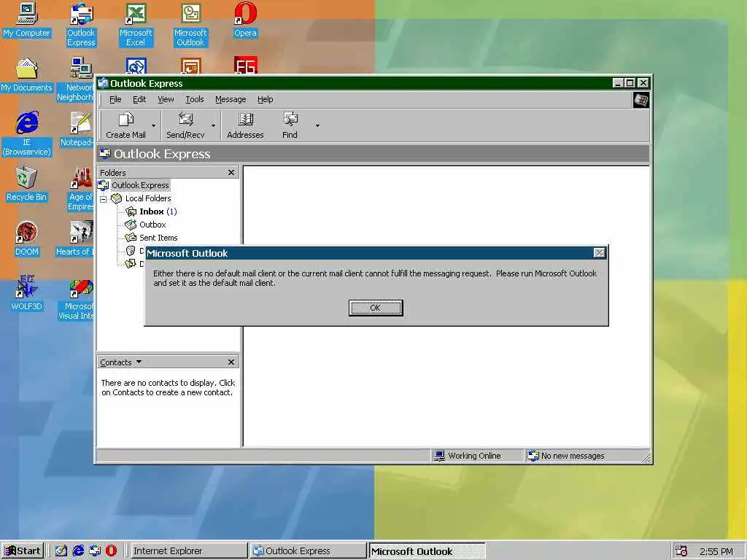Image resolution: width=747 pixels, height=560 pixels.
Task: Launch Opera from quick launch
Action: 111,551
